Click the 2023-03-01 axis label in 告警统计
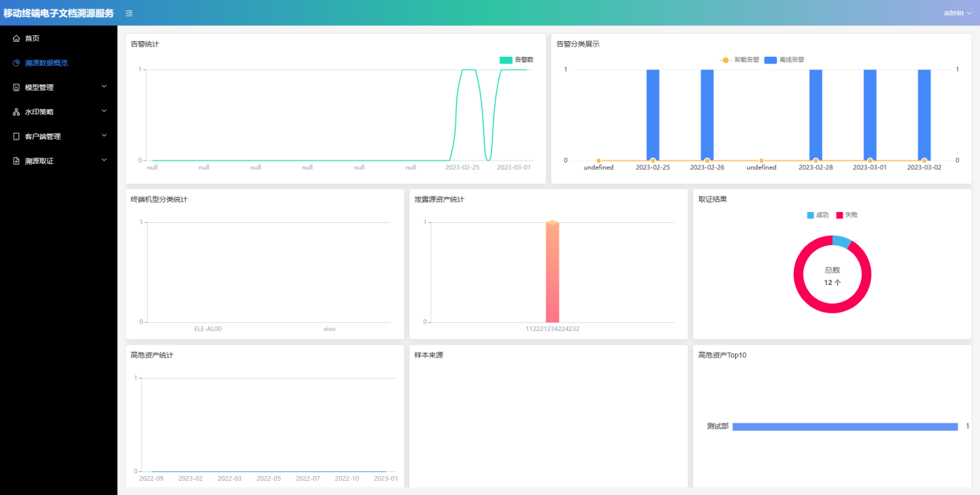980x495 pixels. click(514, 167)
